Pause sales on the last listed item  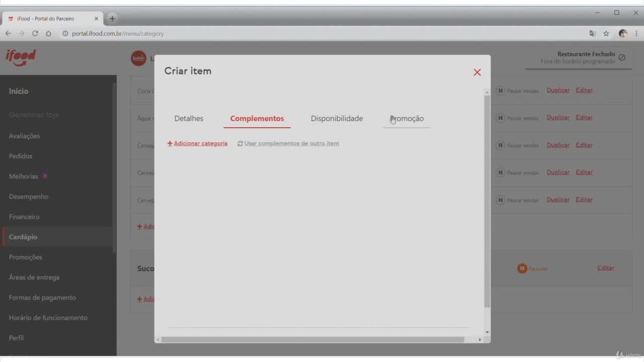tap(518, 200)
